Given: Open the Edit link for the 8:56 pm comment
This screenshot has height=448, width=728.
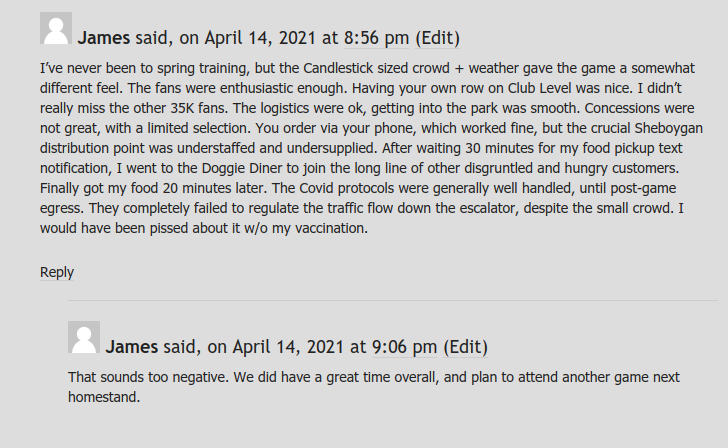Looking at the screenshot, I should 437,38.
